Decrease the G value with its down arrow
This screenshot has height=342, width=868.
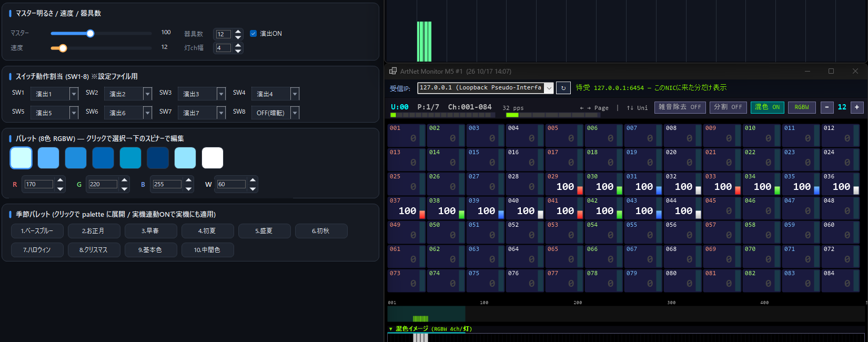pyautogui.click(x=124, y=188)
